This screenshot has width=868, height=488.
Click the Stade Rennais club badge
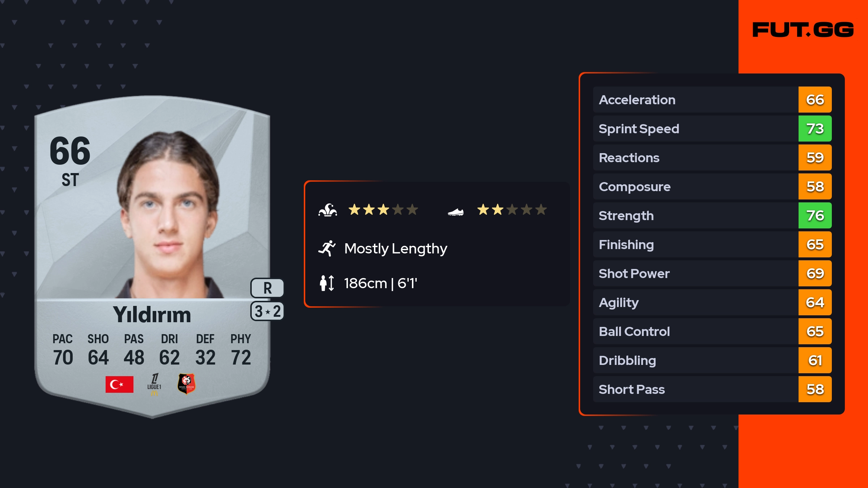click(x=186, y=384)
